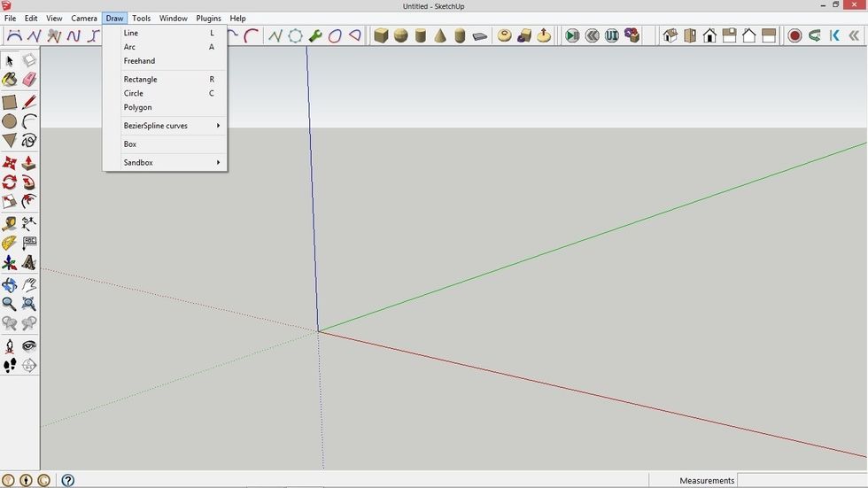Select the Polygon triangle tool
The width and height of the screenshot is (868, 488).
[x=10, y=141]
